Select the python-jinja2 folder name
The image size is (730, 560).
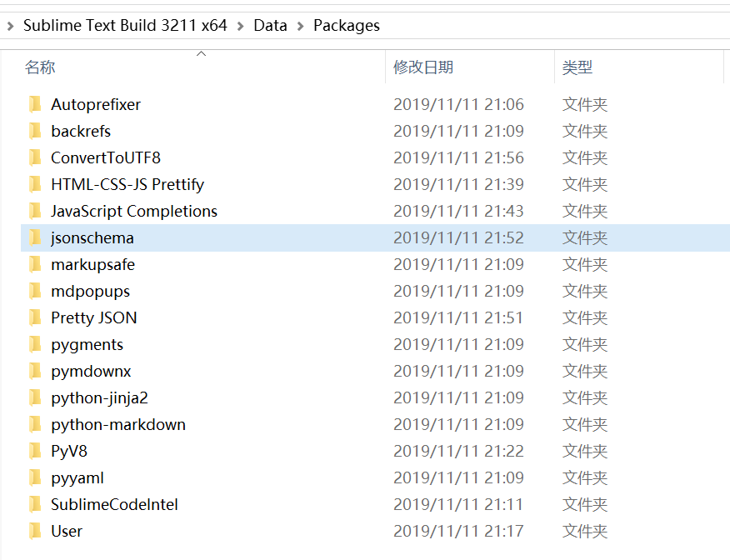100,398
